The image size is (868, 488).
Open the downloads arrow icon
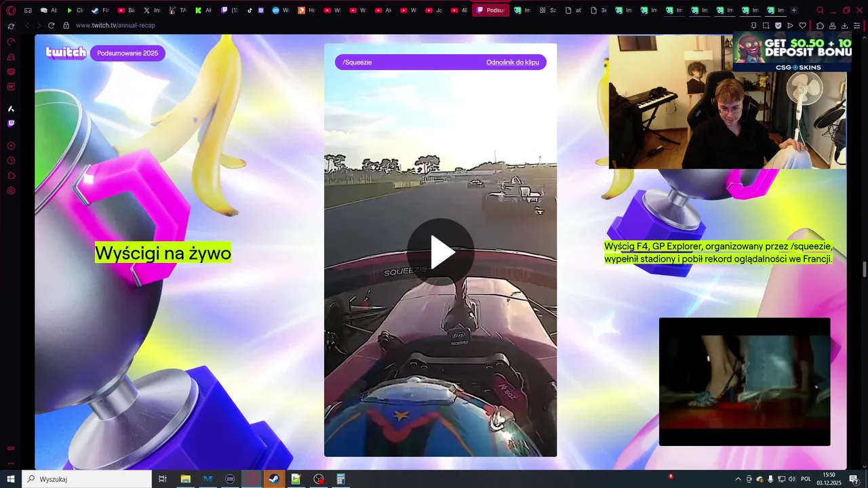[x=845, y=26]
